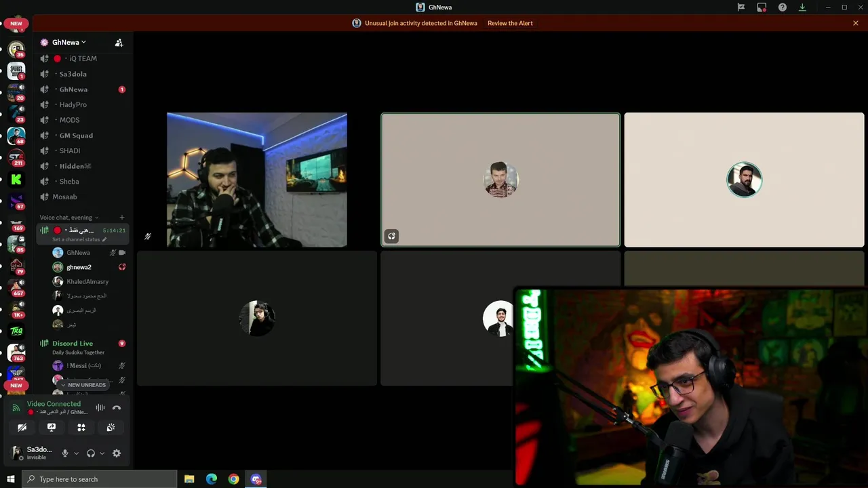Click the invite people icon beside GhNewa
Screen dimensions: 868x488
click(x=119, y=43)
